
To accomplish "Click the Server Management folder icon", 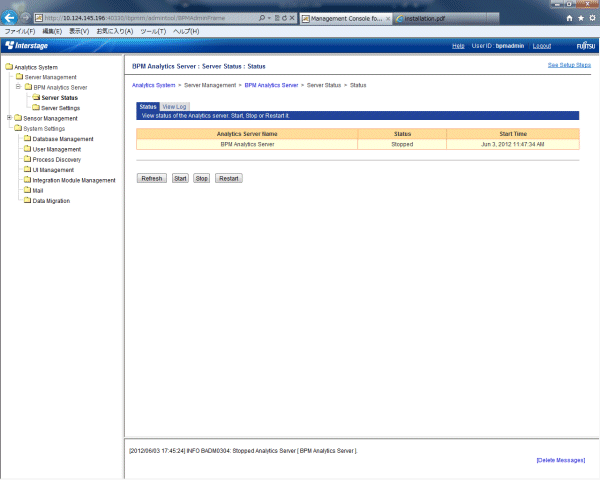I will [20, 77].
